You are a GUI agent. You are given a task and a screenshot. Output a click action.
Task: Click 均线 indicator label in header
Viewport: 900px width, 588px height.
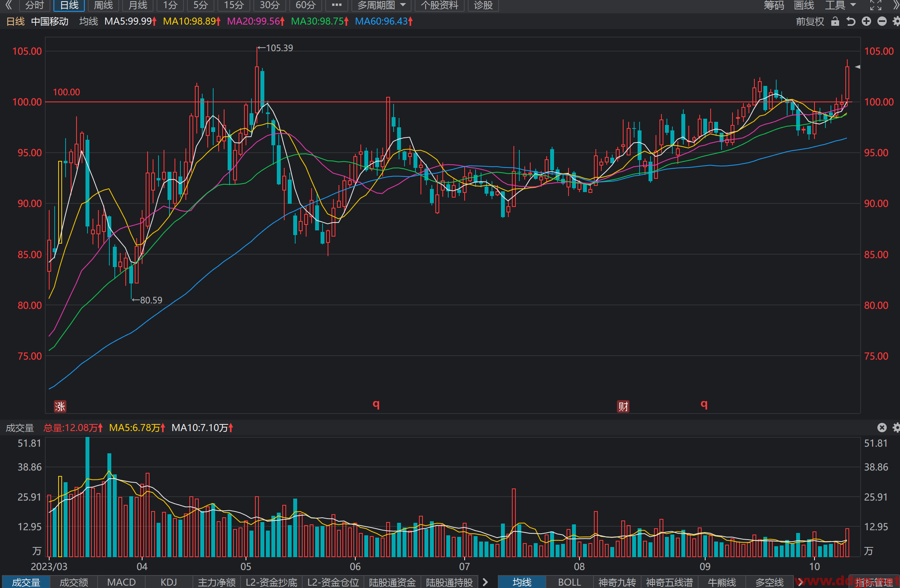click(89, 21)
